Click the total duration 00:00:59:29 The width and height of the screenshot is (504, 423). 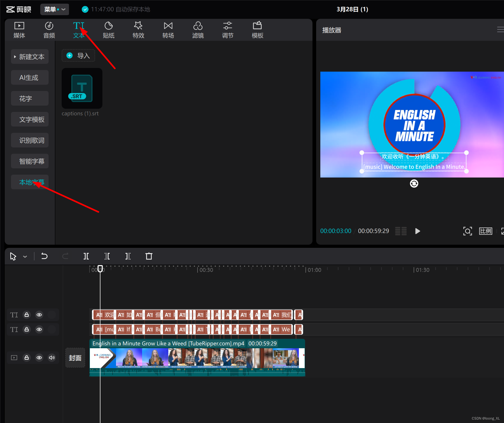coord(373,231)
